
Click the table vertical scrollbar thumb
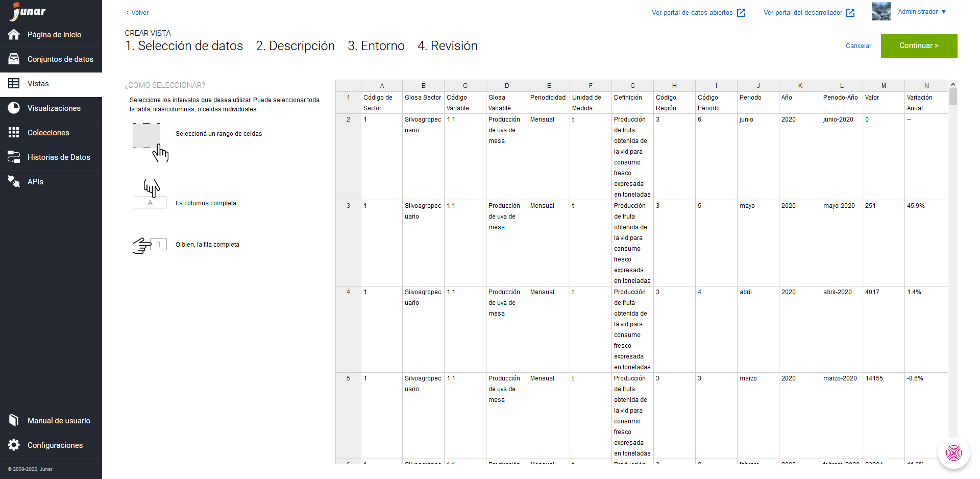pos(953,97)
